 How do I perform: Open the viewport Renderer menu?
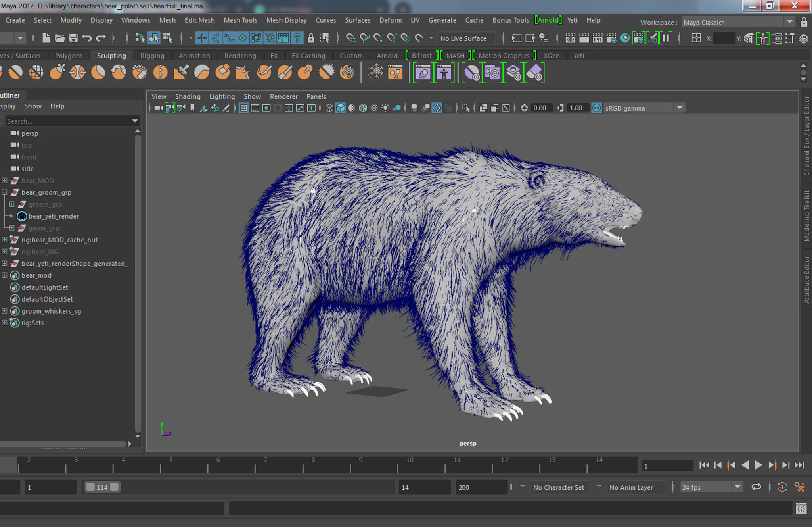pos(283,96)
